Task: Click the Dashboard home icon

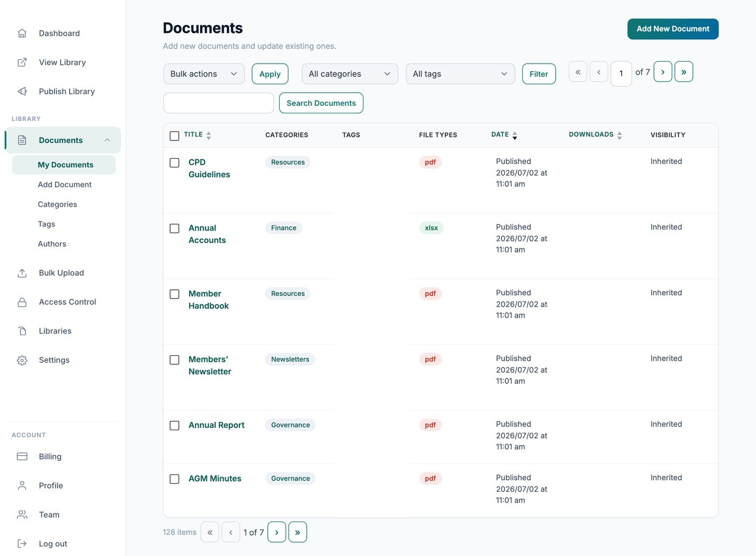Action: (22, 33)
